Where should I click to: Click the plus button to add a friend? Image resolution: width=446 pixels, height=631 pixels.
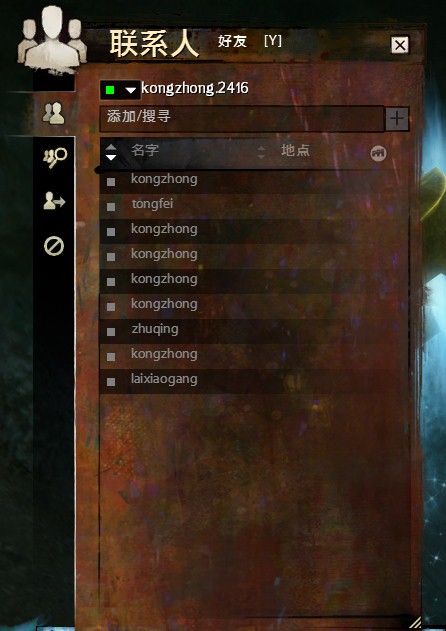click(x=397, y=119)
